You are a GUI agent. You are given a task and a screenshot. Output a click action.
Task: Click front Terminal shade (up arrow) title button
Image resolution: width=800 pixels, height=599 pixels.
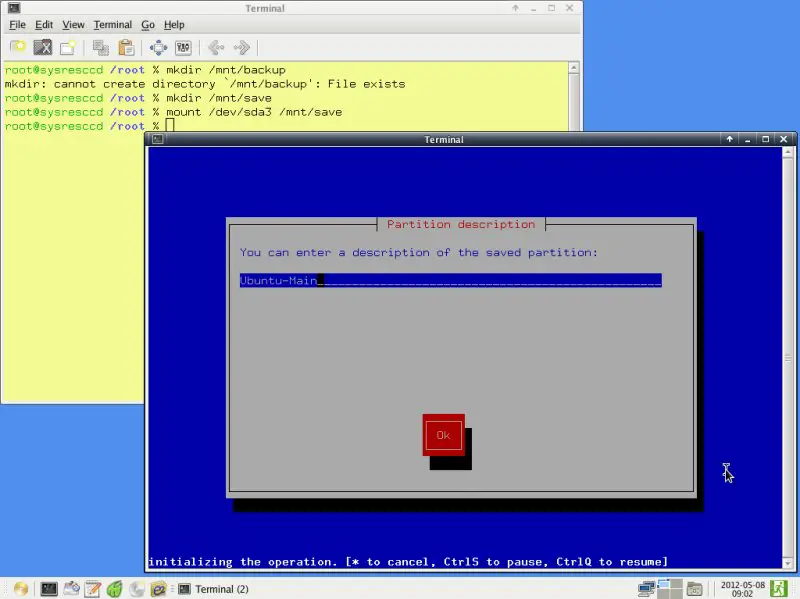730,139
